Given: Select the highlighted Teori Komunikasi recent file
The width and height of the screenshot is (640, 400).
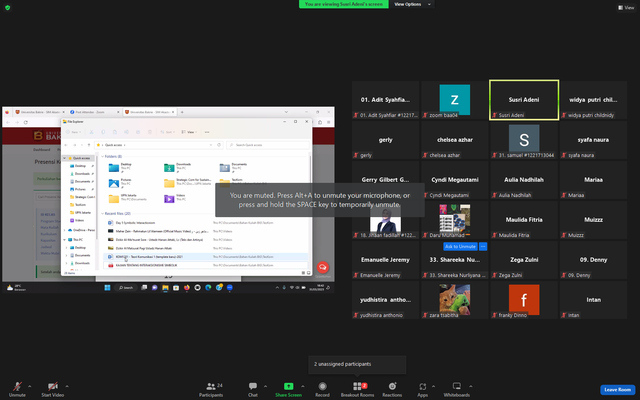Looking at the screenshot, I should 206,257.
